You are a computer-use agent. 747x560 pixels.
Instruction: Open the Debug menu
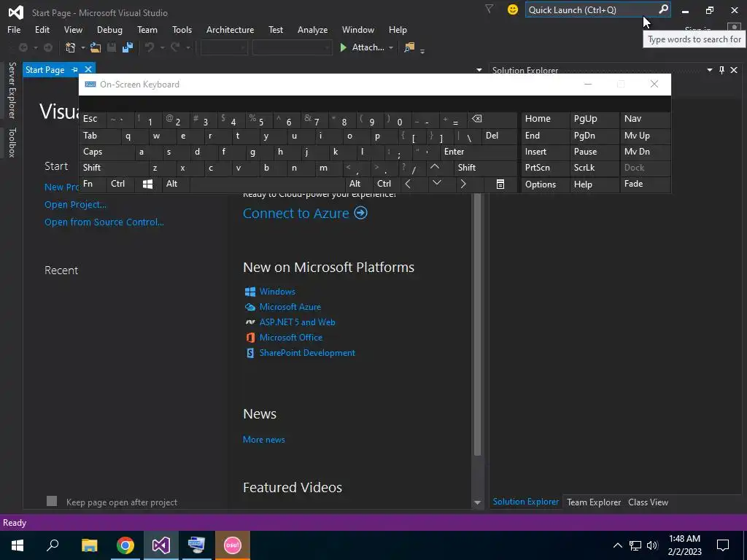point(109,29)
